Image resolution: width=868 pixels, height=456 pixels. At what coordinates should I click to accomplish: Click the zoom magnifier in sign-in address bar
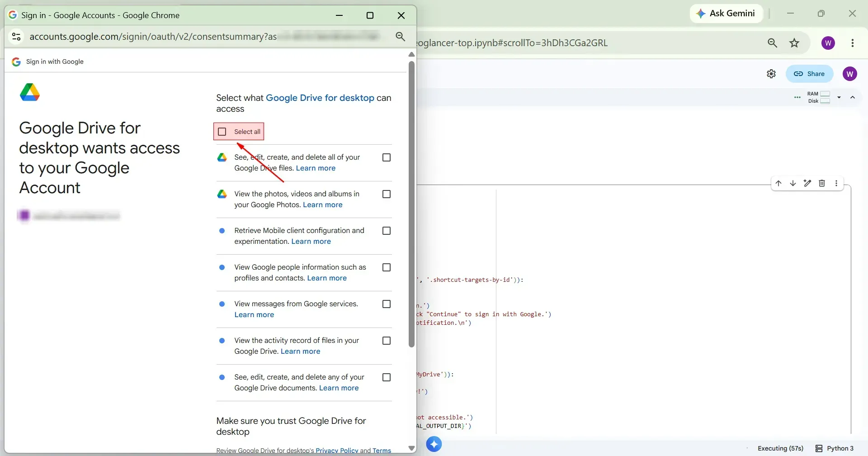(400, 37)
